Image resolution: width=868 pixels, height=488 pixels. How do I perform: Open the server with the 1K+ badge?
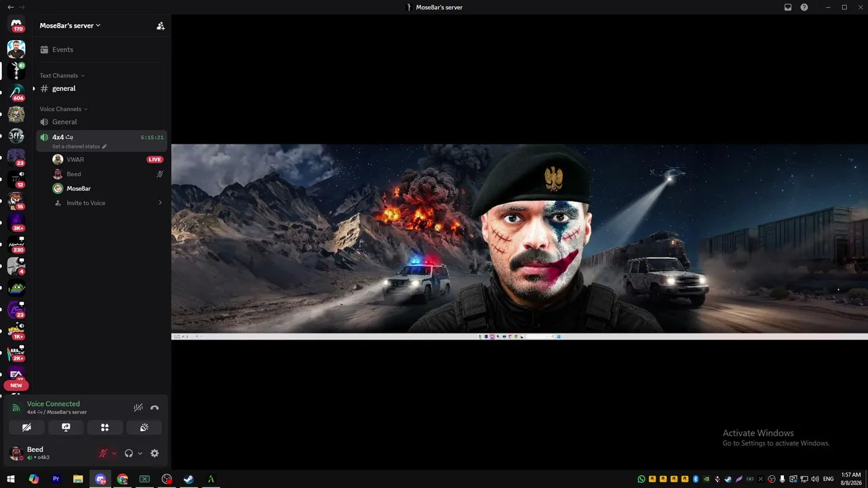point(16,331)
